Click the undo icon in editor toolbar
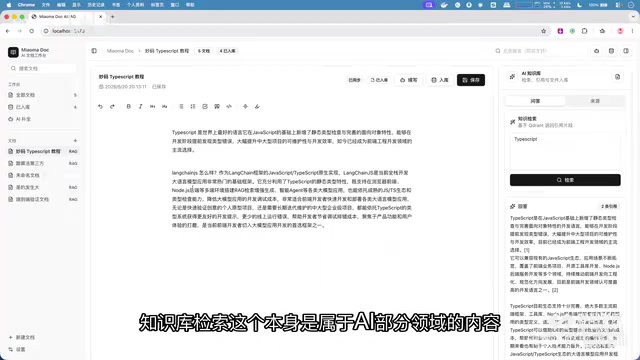Viewport: 640px width, 360px height. tap(100, 107)
